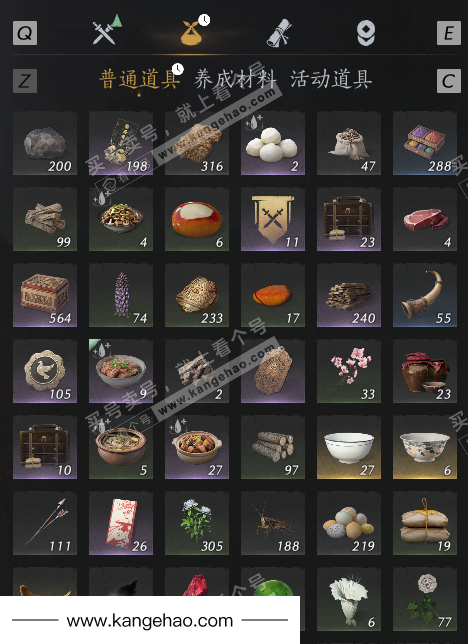The width and height of the screenshot is (468, 644).
Task: Select the red envelope item with 26
Action: click(121, 523)
